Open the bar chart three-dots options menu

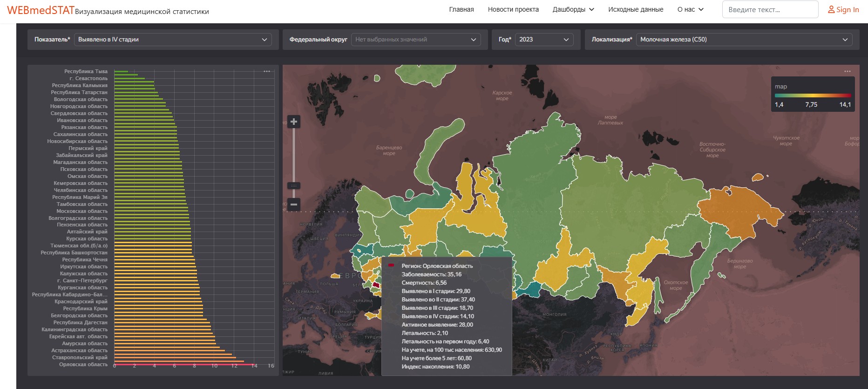point(267,71)
